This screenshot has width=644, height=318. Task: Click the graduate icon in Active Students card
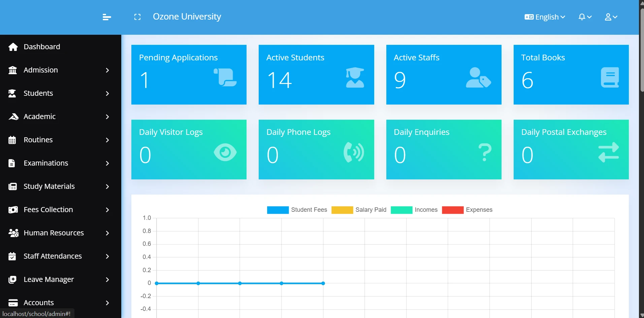click(x=355, y=78)
